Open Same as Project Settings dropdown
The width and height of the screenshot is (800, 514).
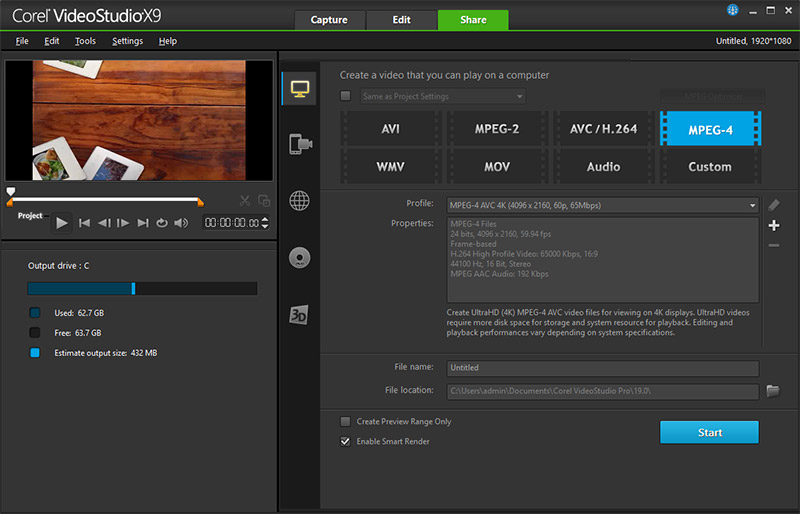pos(443,96)
